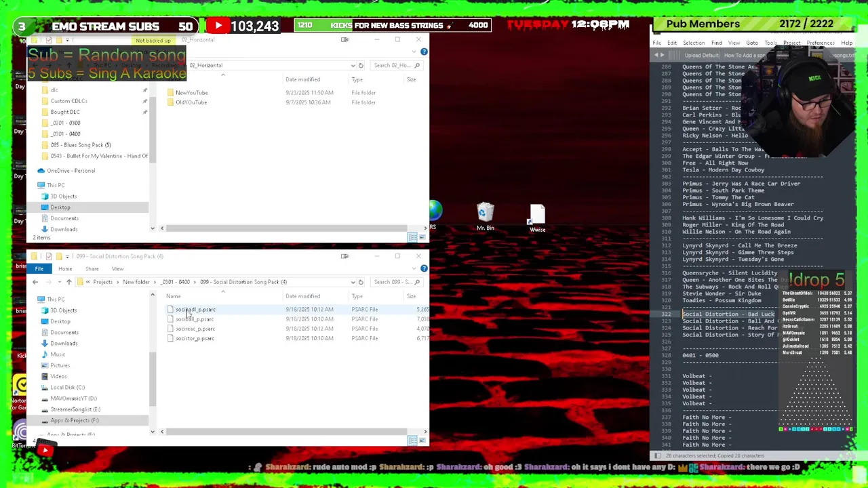Select Bought DLC in upper Explorer quick access
868x488 pixels.
(65, 112)
